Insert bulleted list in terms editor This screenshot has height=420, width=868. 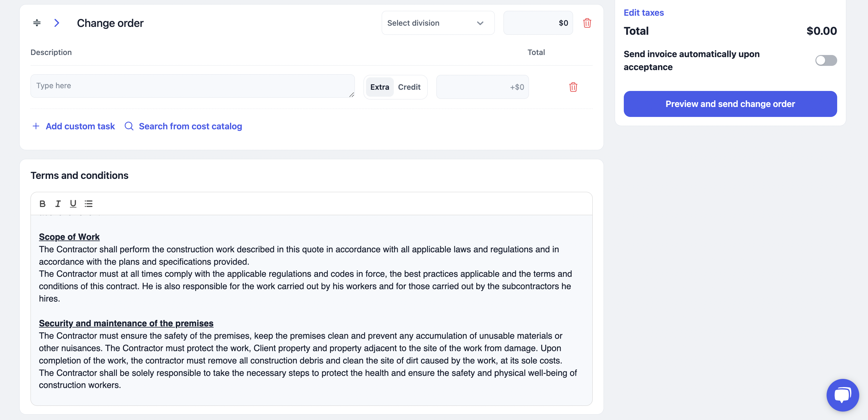click(x=89, y=203)
